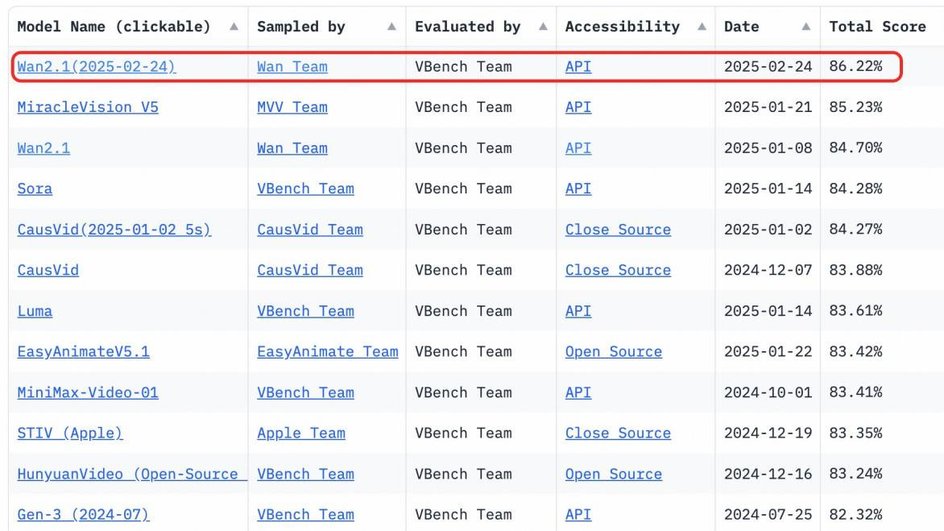Sort by Model Name column arrow
This screenshot has height=531, width=944.
click(x=234, y=26)
